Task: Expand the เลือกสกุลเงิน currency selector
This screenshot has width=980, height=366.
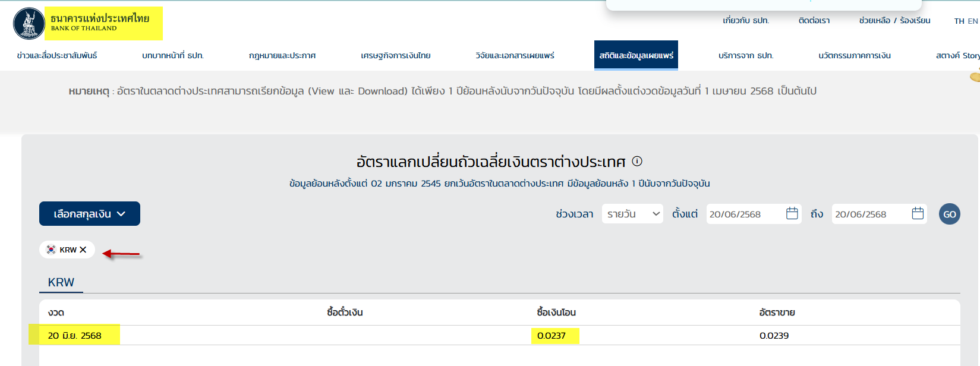Action: 90,214
